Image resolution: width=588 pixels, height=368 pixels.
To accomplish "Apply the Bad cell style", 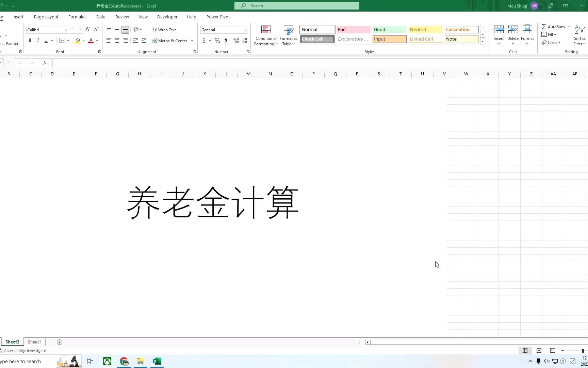I will point(353,29).
